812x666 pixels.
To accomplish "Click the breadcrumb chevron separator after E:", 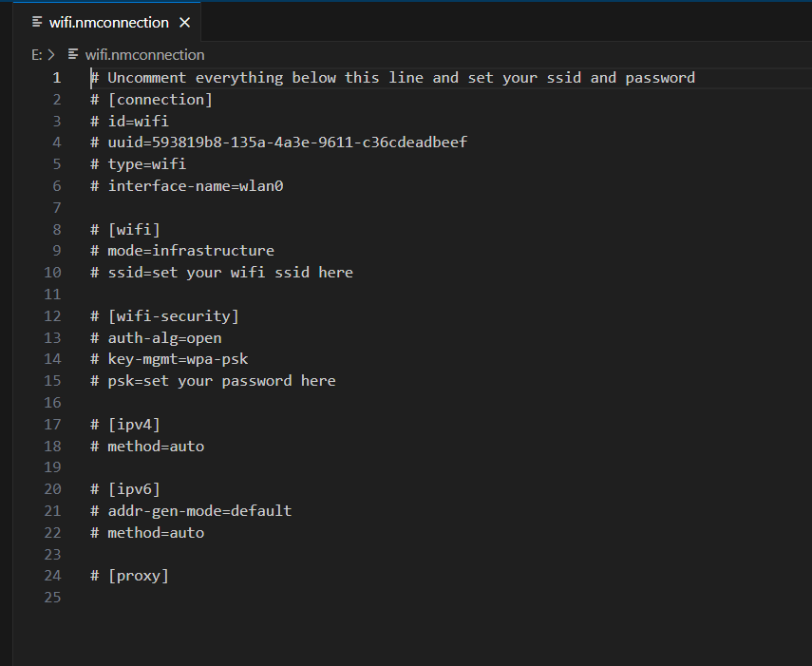I will [51, 55].
